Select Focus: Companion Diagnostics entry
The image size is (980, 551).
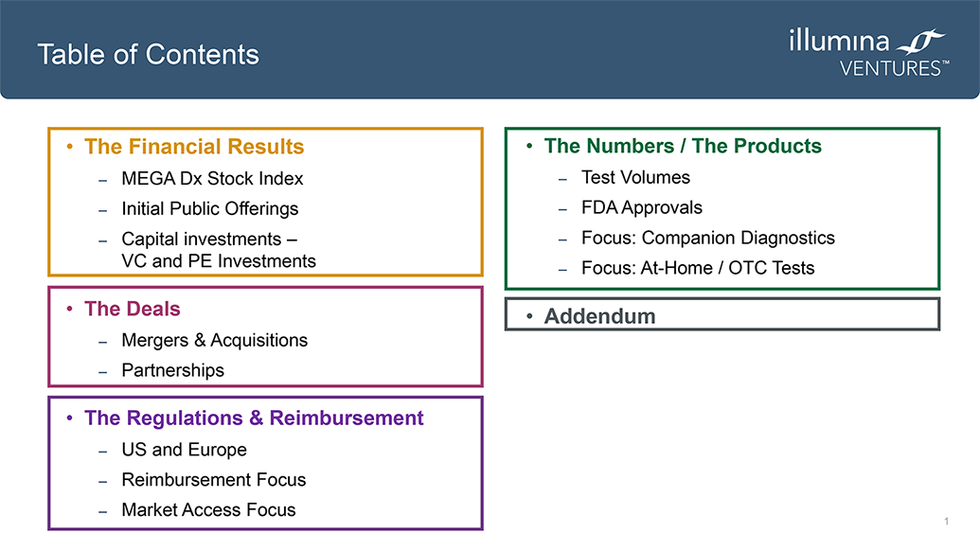click(x=708, y=238)
